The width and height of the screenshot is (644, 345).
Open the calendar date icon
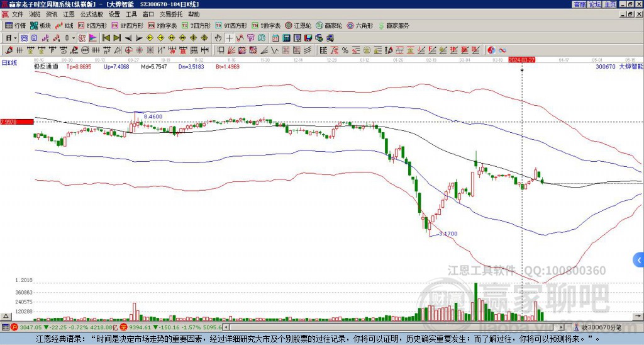[x=275, y=38]
